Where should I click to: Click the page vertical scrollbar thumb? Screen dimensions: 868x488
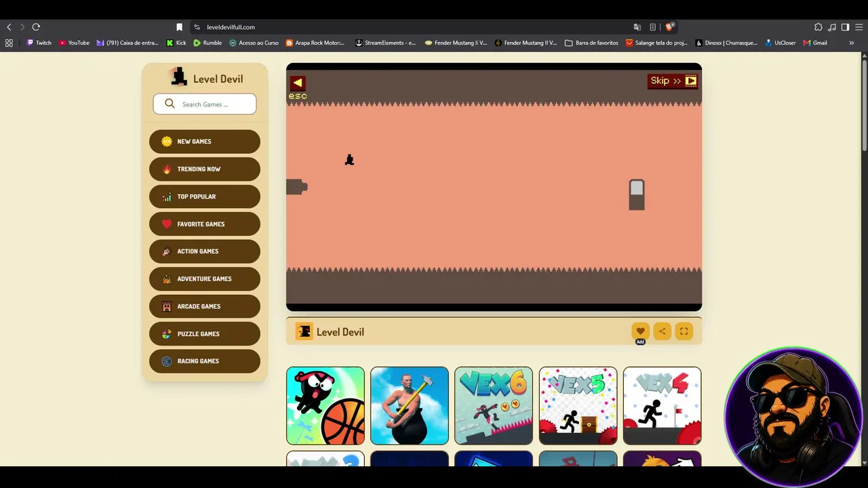865,105
